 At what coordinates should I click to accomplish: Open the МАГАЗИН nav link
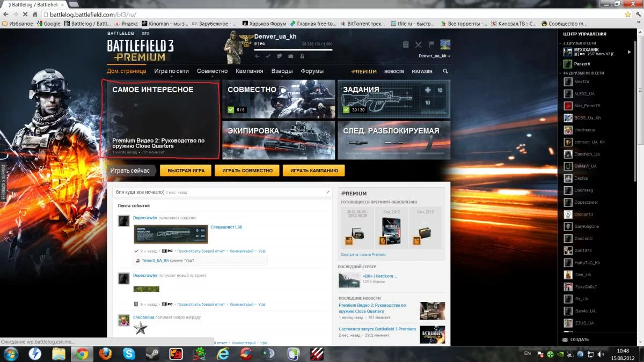(x=422, y=71)
